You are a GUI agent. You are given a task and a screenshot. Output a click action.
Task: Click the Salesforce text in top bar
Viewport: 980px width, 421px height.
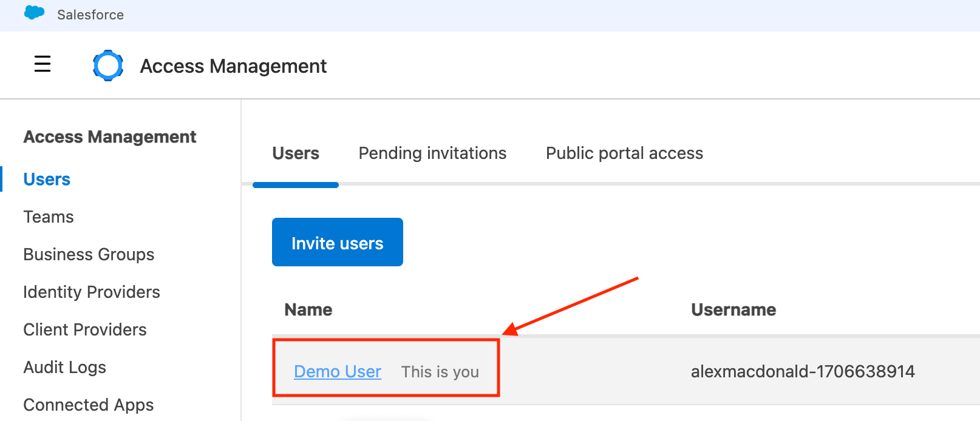pos(90,15)
